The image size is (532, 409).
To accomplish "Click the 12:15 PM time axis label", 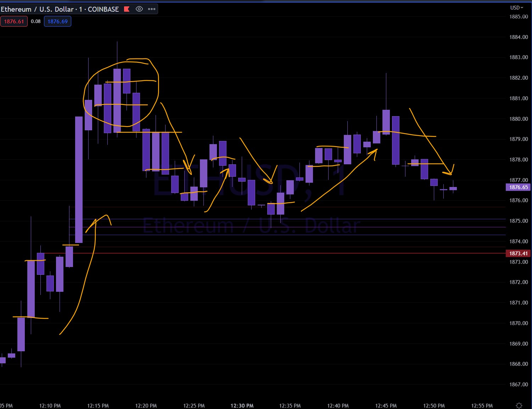I will point(98,406).
